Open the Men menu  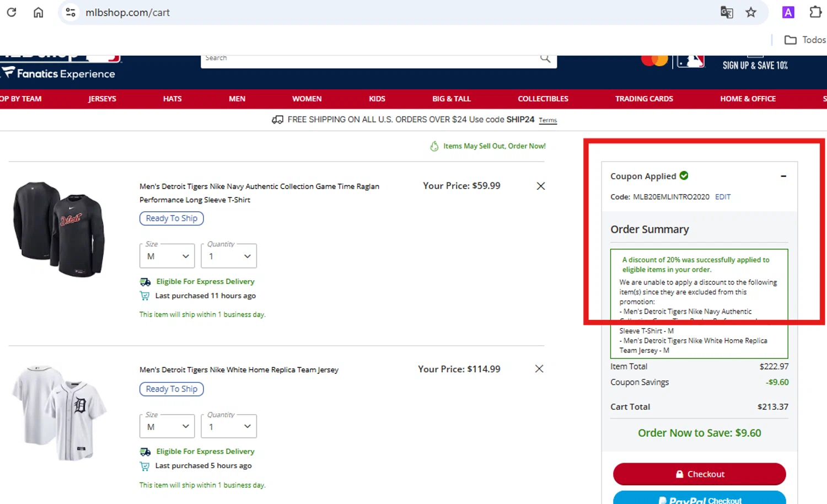[237, 99]
